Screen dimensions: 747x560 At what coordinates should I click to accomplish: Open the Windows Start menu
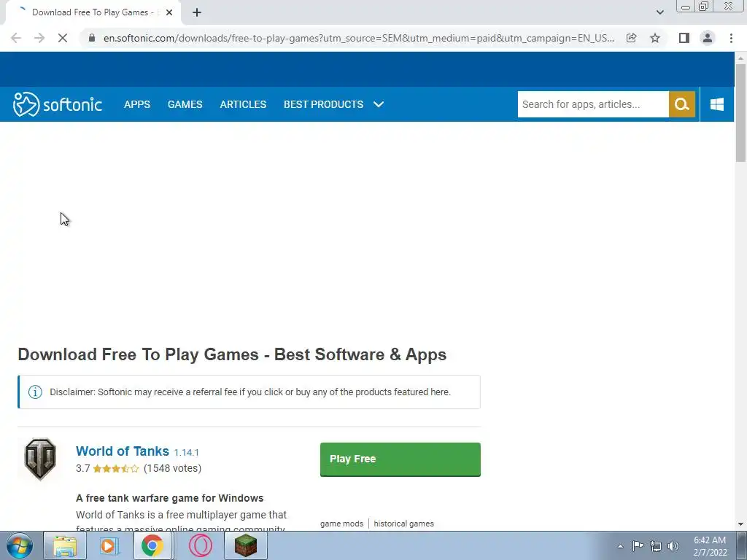20,545
